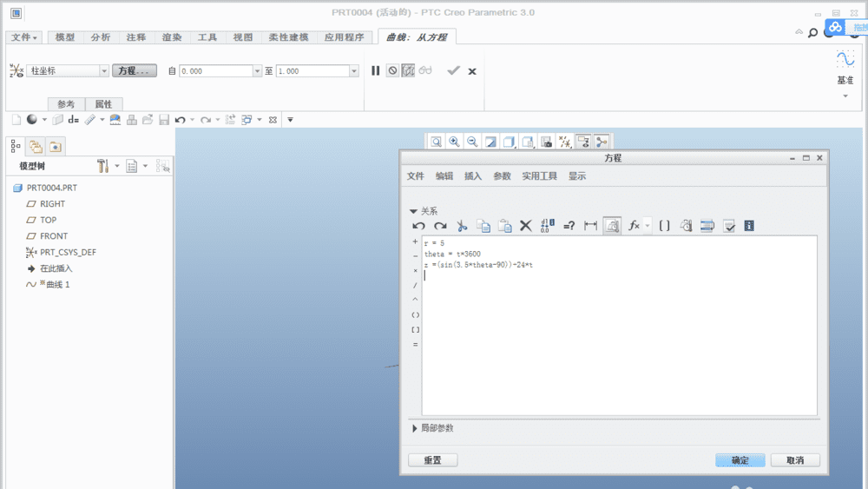The image size is (868, 489).
Task: Delete selected relation with X icon
Action: tap(526, 226)
